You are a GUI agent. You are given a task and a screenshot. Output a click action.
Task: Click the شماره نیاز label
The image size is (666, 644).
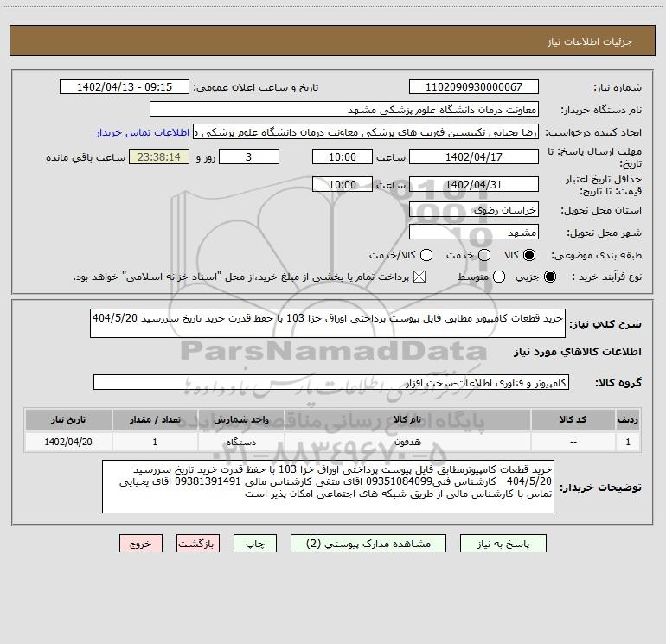[x=618, y=88]
